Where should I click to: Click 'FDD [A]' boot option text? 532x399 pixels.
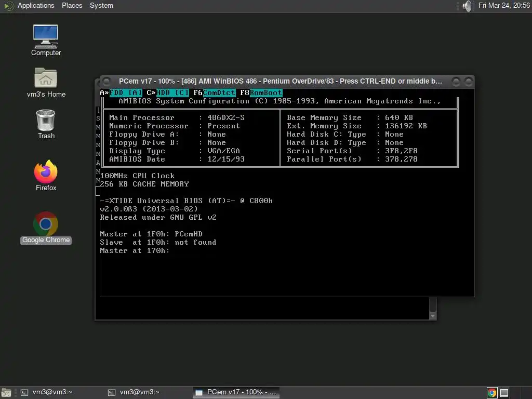126,92
